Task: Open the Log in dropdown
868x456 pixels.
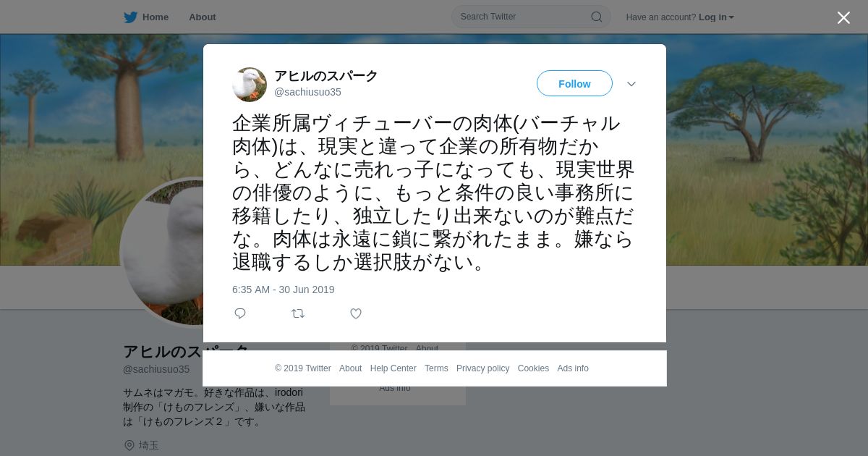Action: pyautogui.click(x=716, y=17)
